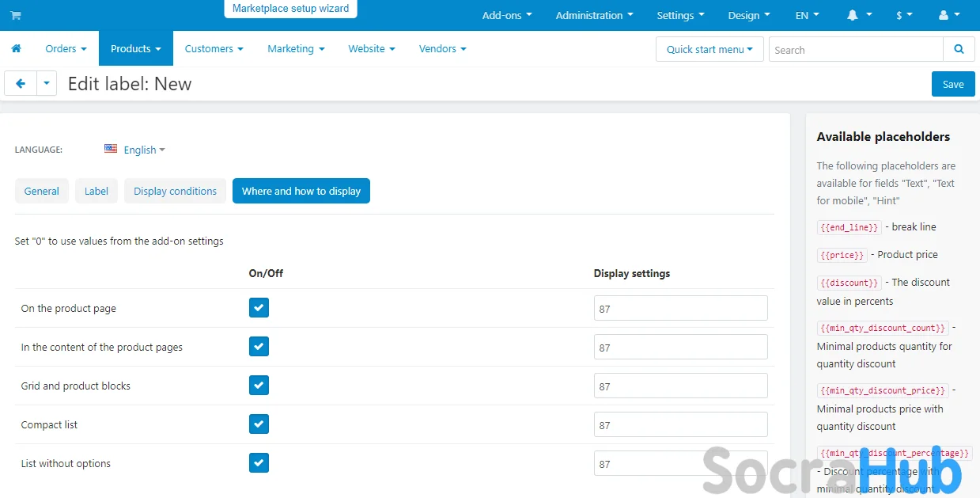Open the Marketplace setup wizard
This screenshot has width=980, height=498.
(290, 9)
